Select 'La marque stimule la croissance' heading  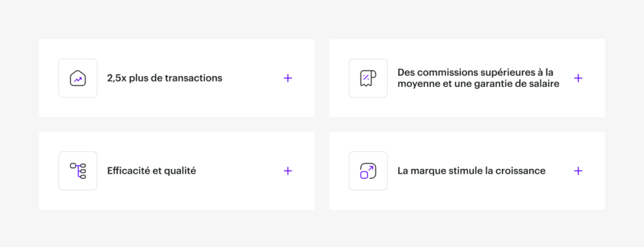click(x=471, y=171)
